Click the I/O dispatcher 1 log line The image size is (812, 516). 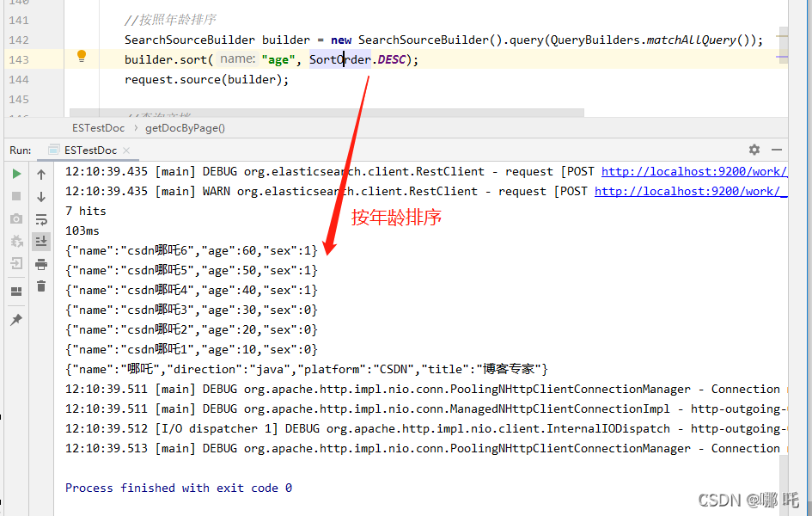[x=426, y=428]
